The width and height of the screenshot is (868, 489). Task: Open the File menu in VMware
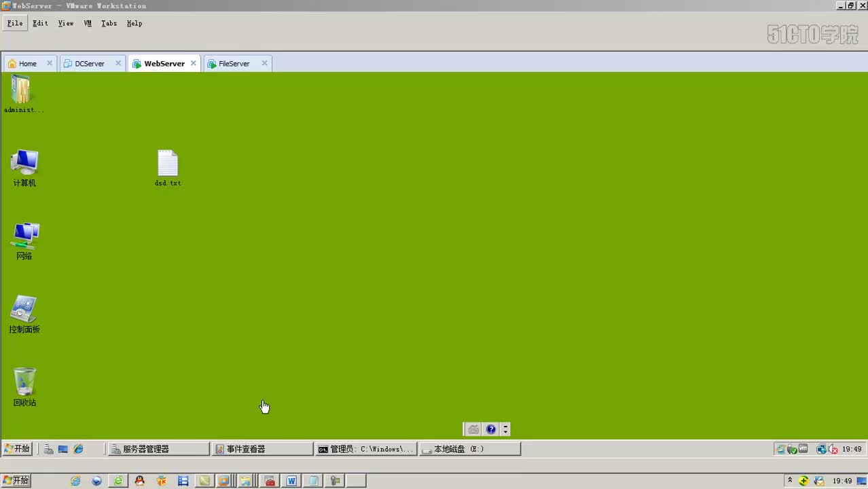click(x=15, y=23)
